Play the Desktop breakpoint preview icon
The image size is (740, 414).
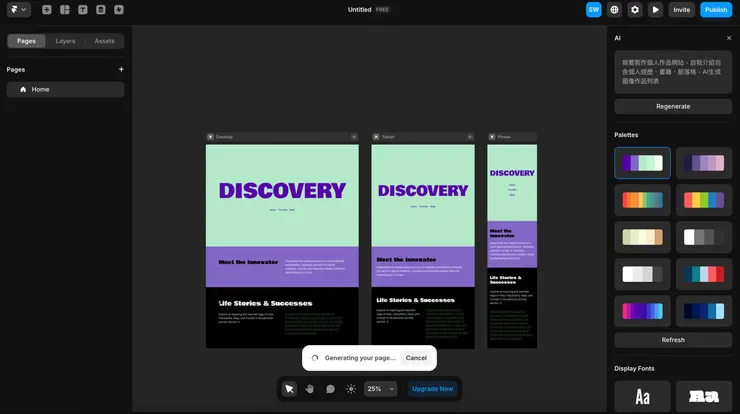coord(210,137)
